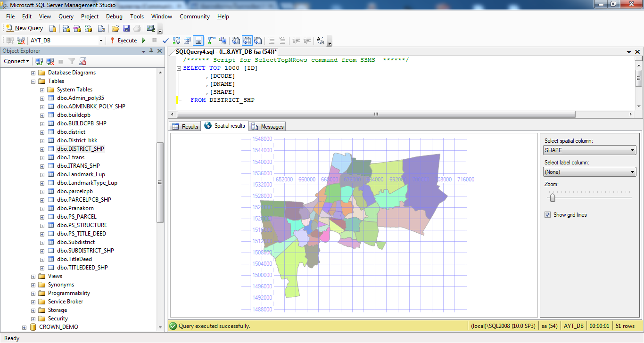The height and width of the screenshot is (343, 644).
Task: Click the Object Explorer vertical scrollbar
Action: (160, 183)
